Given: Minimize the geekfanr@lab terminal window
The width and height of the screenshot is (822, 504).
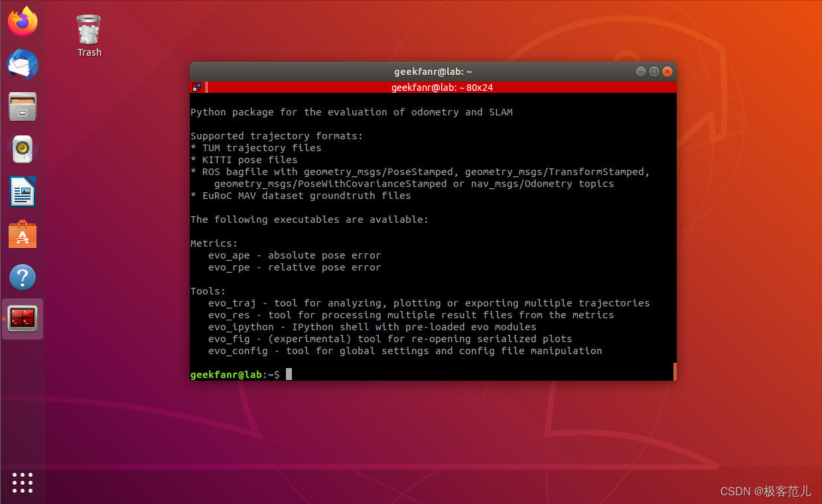Looking at the screenshot, I should point(640,72).
